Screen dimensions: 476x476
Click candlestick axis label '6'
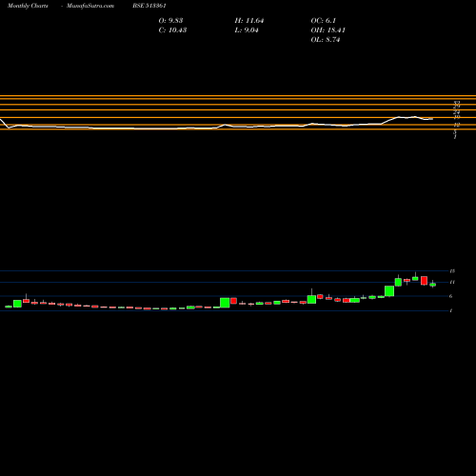[x=451, y=296]
